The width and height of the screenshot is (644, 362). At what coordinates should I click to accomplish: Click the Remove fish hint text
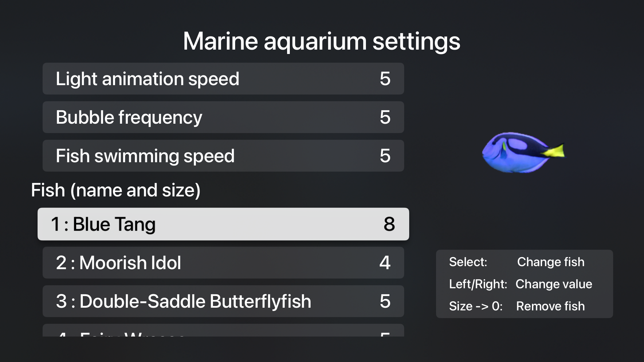point(550,306)
